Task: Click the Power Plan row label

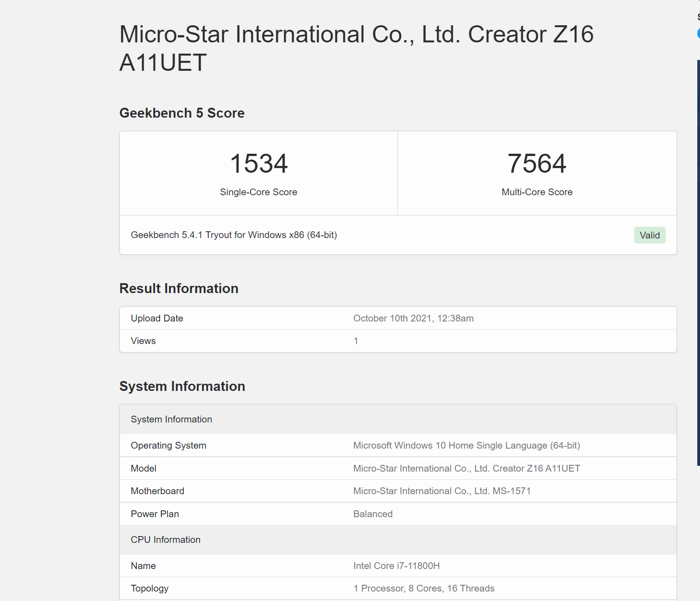Action: click(x=155, y=514)
